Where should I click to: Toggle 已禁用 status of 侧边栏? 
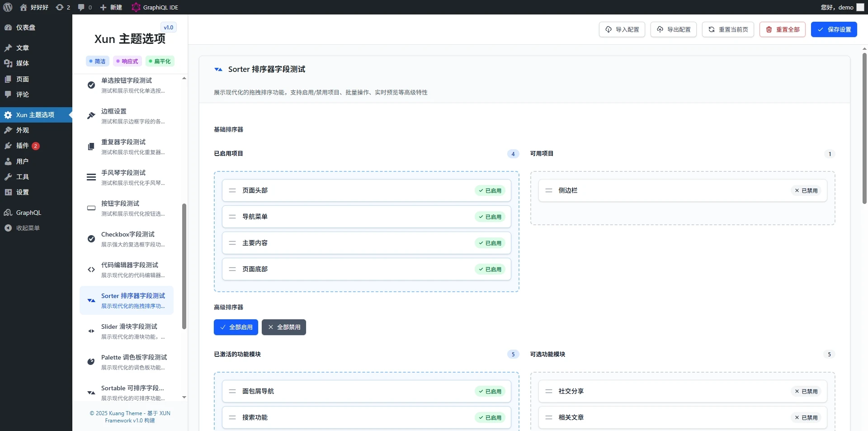[806, 191]
